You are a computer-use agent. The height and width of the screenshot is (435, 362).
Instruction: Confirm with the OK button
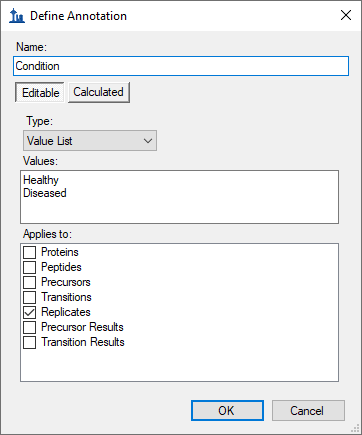pos(227,411)
